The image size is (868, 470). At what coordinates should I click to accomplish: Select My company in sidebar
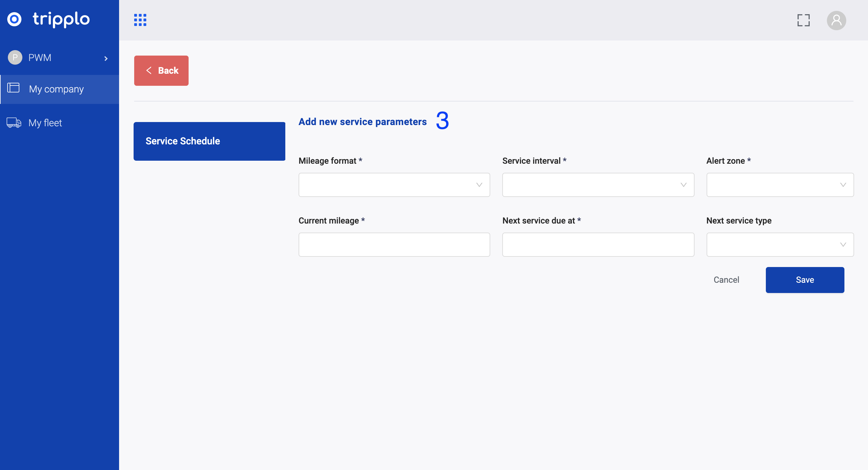coord(56,89)
